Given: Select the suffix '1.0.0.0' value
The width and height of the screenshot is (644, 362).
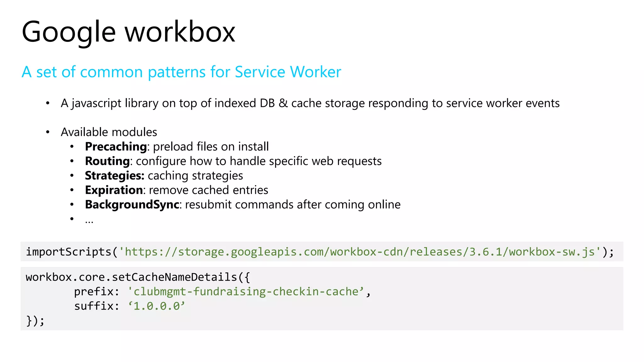Looking at the screenshot, I should (156, 306).
